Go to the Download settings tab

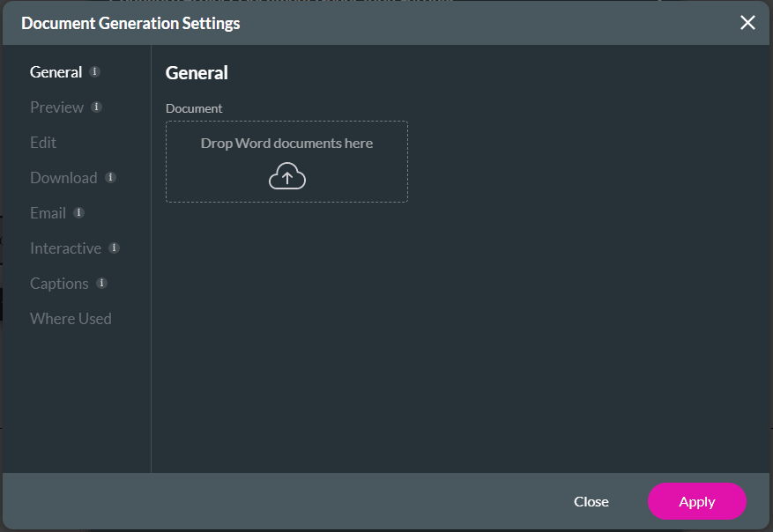tap(63, 178)
